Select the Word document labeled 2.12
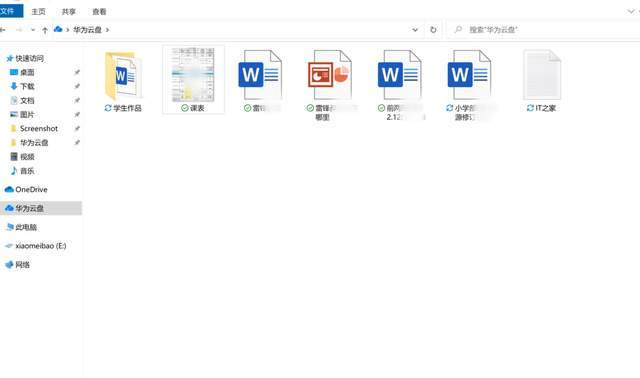640x378 pixels. click(x=400, y=75)
